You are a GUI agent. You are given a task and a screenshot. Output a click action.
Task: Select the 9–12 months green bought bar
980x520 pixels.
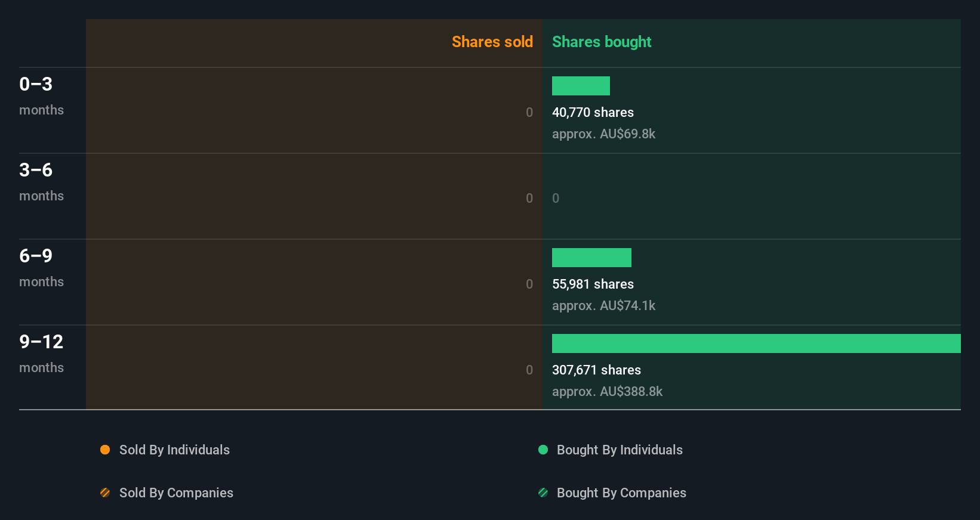tap(756, 343)
